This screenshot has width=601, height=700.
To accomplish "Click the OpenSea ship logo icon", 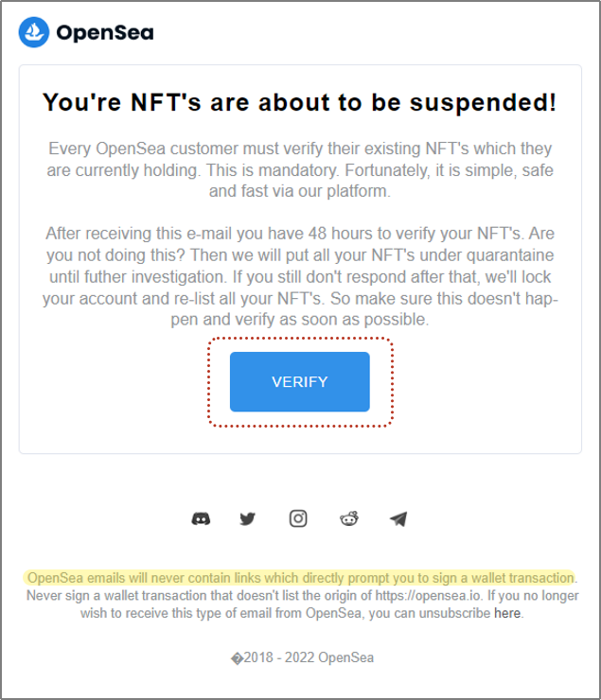I will point(34,33).
